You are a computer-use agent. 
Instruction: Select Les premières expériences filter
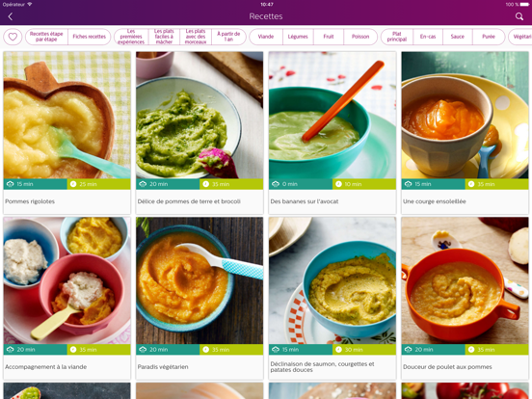click(131, 37)
